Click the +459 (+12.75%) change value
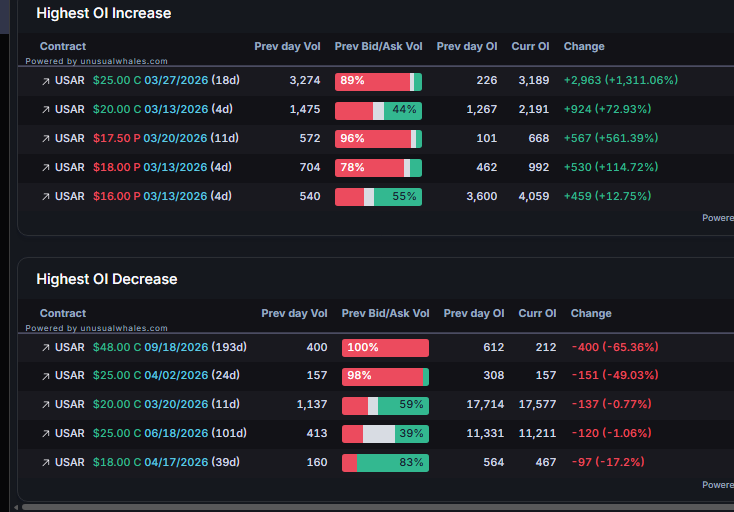This screenshot has height=512, width=734. pos(607,196)
